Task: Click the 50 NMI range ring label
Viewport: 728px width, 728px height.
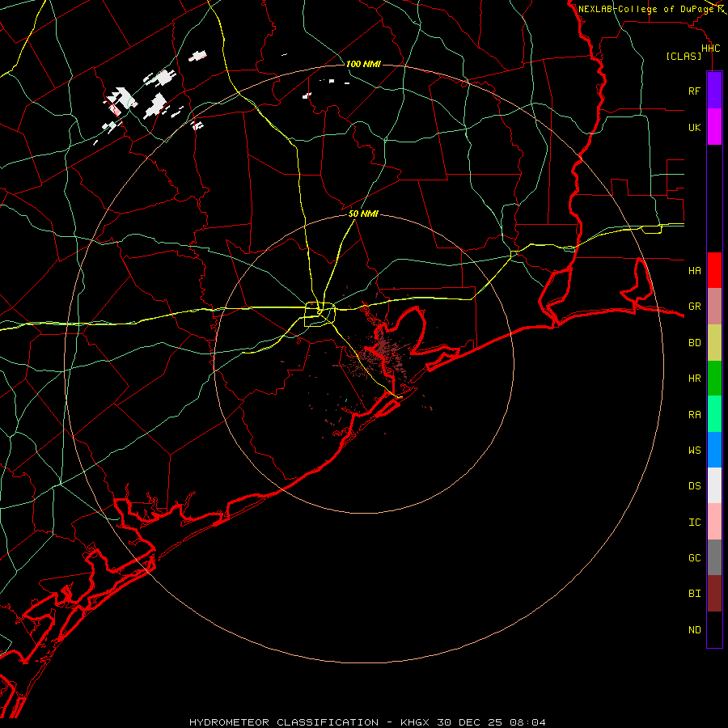Action: pos(363,214)
